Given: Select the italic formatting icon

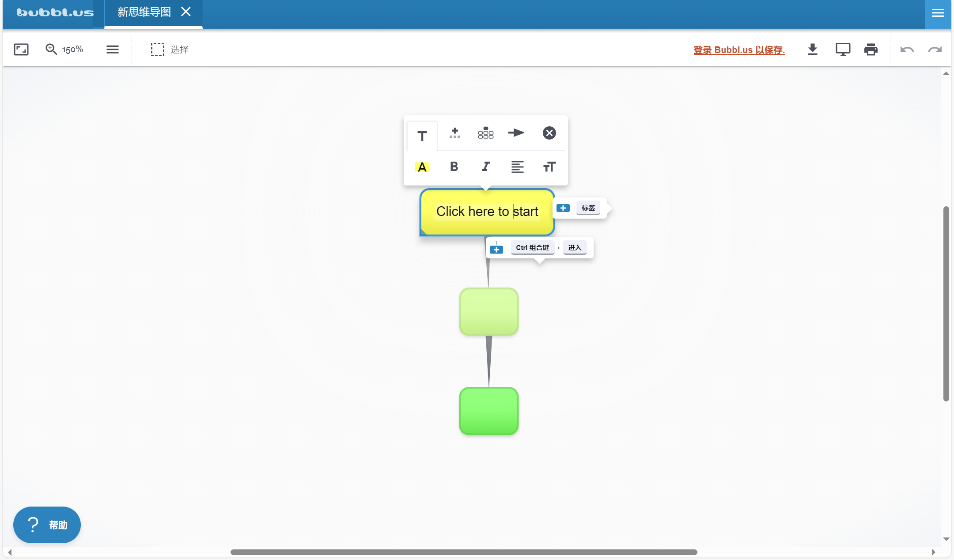Looking at the screenshot, I should click(x=485, y=166).
